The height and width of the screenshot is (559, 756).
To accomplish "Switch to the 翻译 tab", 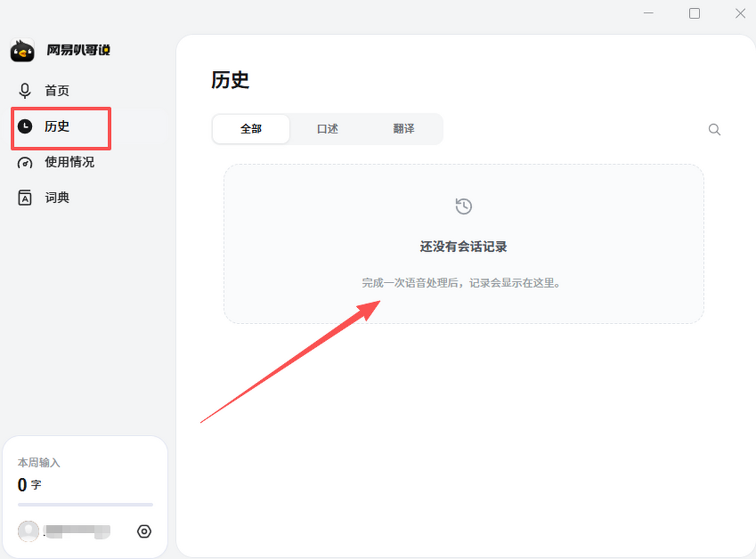I will [404, 129].
